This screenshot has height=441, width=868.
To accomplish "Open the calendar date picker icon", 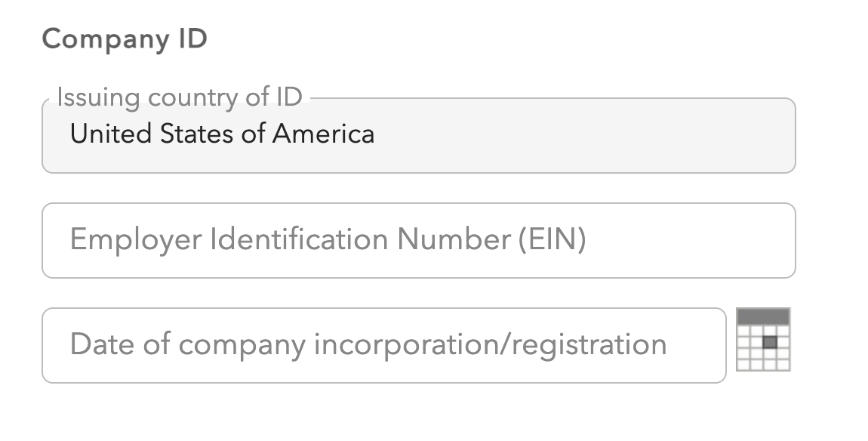I will point(763,339).
